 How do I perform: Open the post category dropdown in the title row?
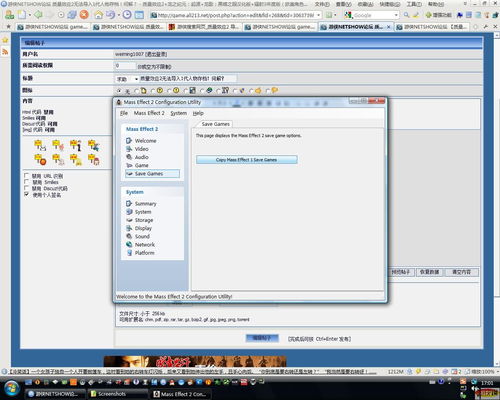(x=127, y=79)
